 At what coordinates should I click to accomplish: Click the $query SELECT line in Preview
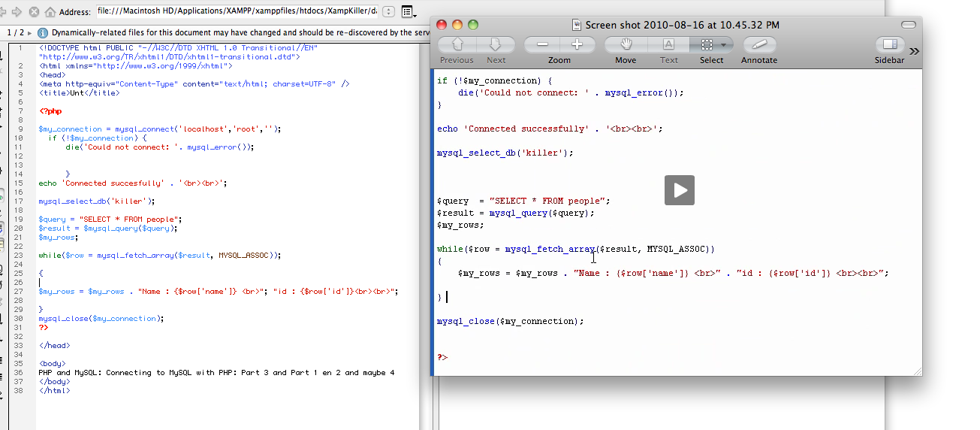click(x=524, y=201)
